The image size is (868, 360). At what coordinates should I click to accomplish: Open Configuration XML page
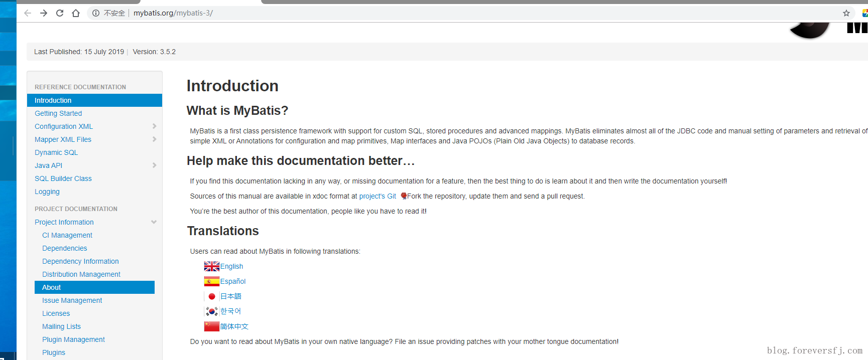pyautogui.click(x=64, y=126)
